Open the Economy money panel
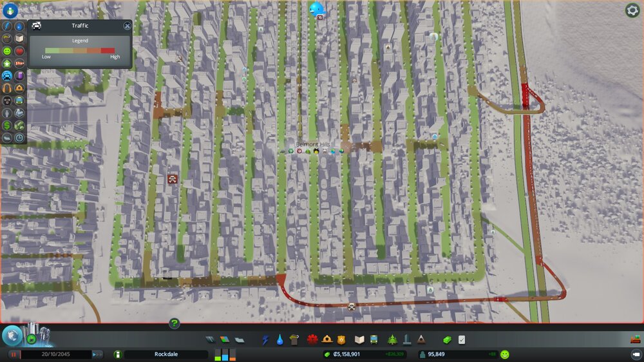This screenshot has height=362, width=644. [x=448, y=340]
